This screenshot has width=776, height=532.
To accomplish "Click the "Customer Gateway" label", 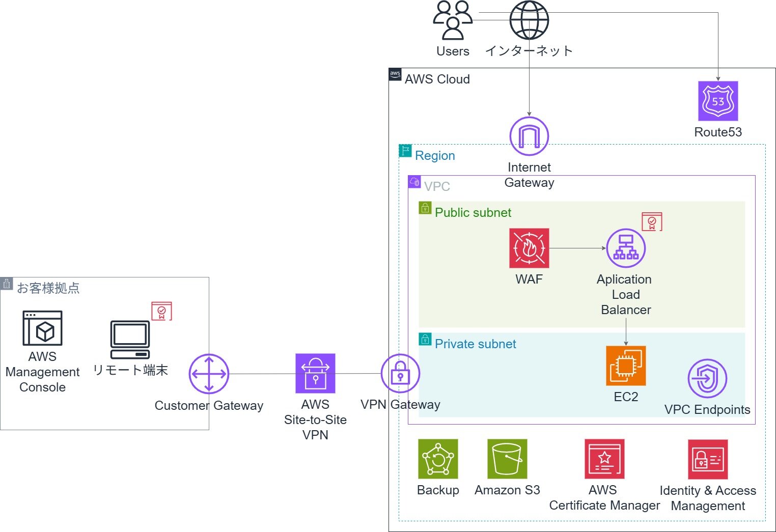I will [209, 405].
